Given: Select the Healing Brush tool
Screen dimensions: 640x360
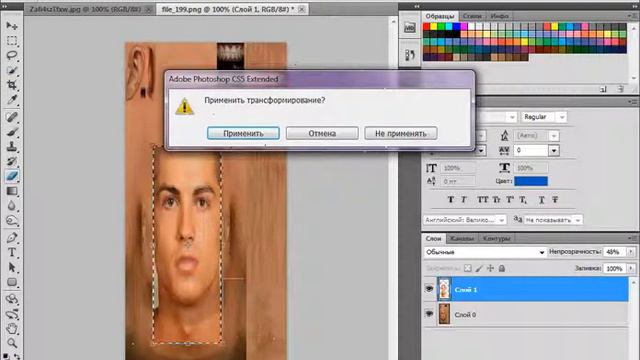Looking at the screenshot, I should [x=11, y=118].
